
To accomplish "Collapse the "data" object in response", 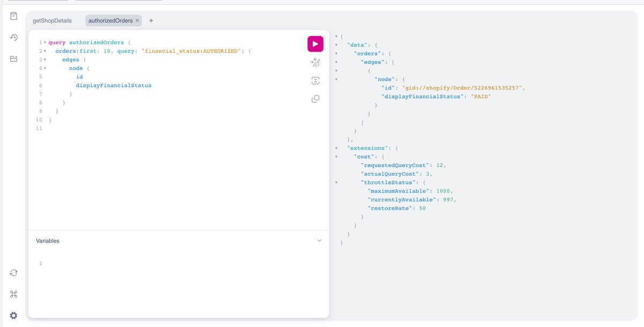I will click(x=336, y=45).
